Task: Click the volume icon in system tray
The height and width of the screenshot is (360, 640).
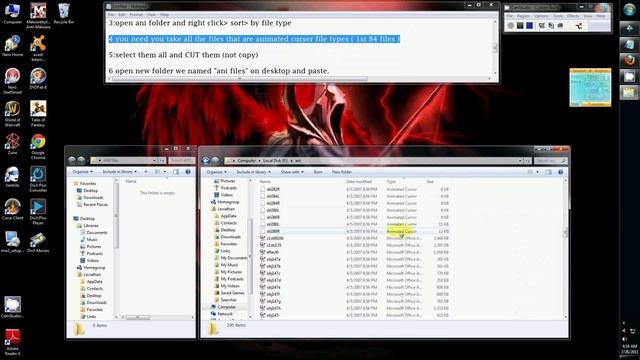Action: pos(624,339)
